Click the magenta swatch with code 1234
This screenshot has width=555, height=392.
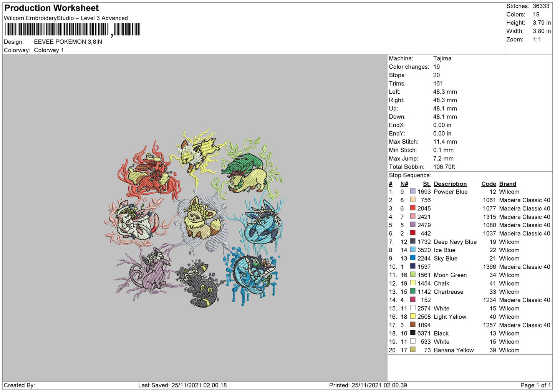click(413, 299)
